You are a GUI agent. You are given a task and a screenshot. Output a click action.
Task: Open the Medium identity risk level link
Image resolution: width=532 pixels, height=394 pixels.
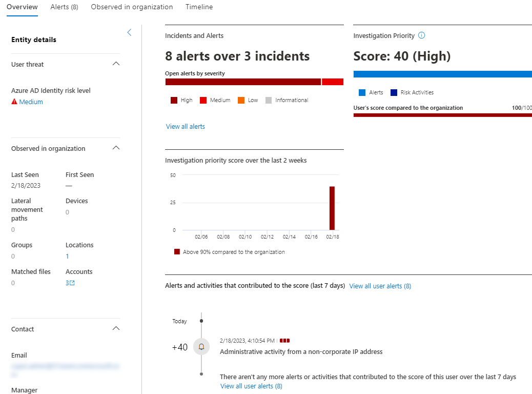point(31,102)
